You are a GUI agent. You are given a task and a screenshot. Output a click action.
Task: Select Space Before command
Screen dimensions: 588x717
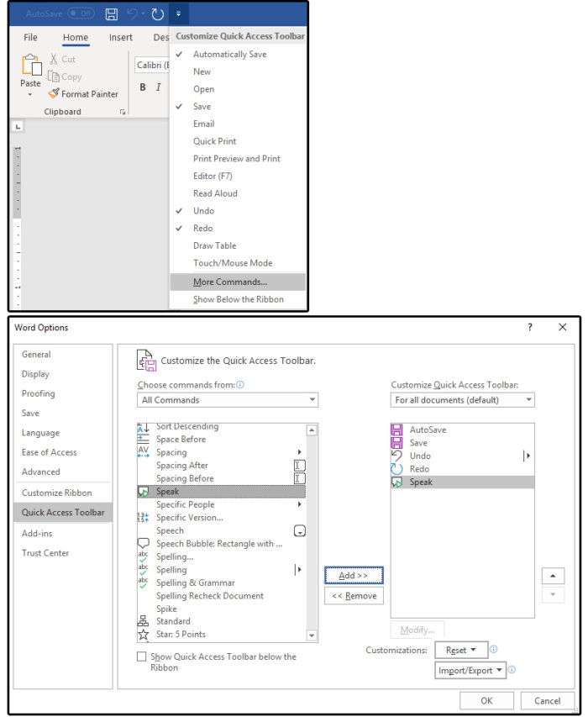coord(221,439)
